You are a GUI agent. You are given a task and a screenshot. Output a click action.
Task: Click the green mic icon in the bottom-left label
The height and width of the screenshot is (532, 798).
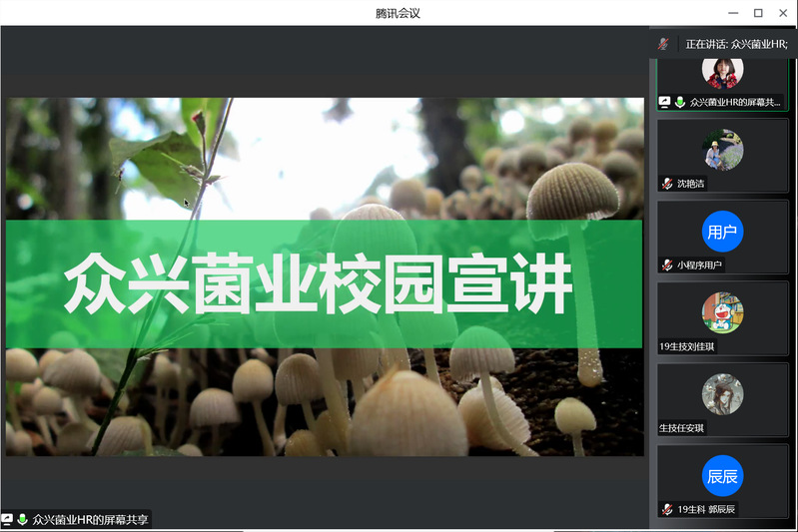[x=22, y=519]
